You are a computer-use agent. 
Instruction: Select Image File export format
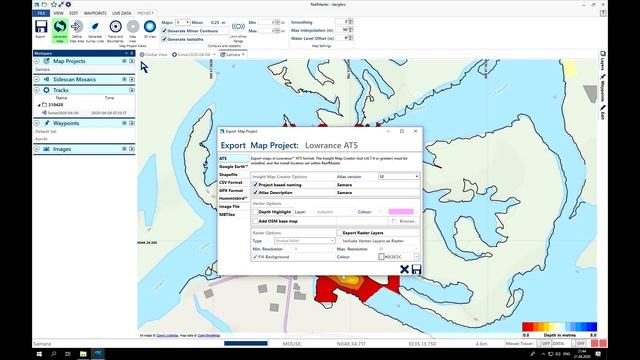(233, 207)
